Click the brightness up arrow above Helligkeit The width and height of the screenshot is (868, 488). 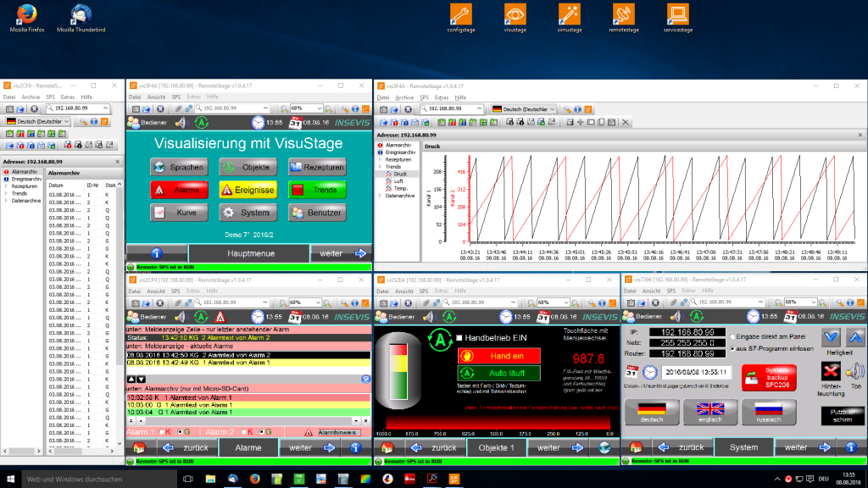point(855,337)
